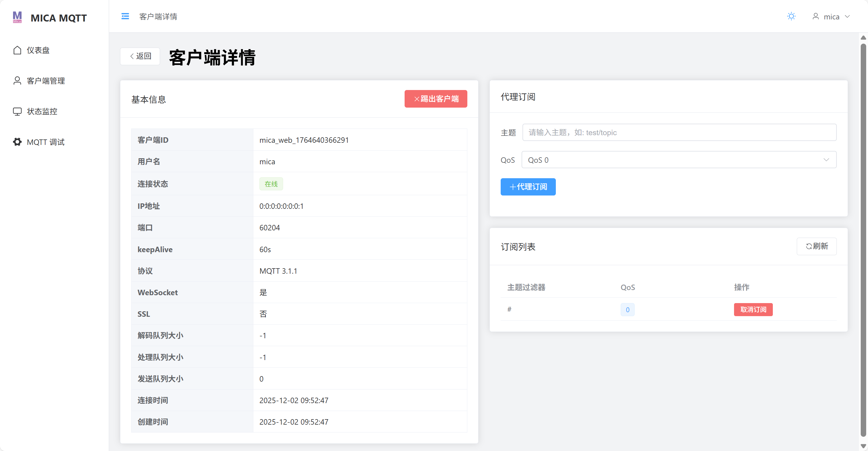Click the status monitoring screen icon
868x451 pixels.
pos(18,111)
